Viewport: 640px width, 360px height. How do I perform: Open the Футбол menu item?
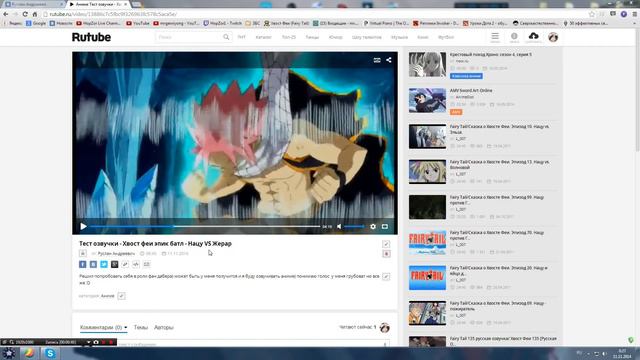pos(446,37)
